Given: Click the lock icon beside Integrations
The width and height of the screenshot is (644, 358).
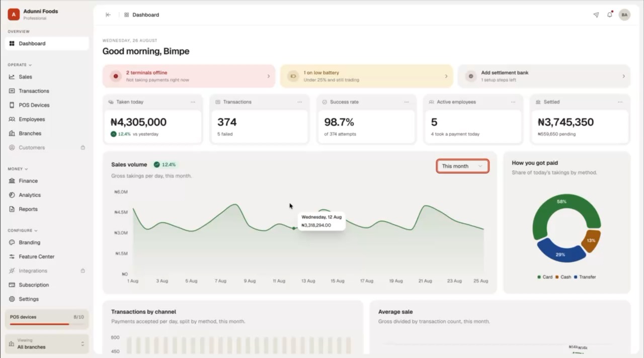Looking at the screenshot, I should click(x=83, y=271).
